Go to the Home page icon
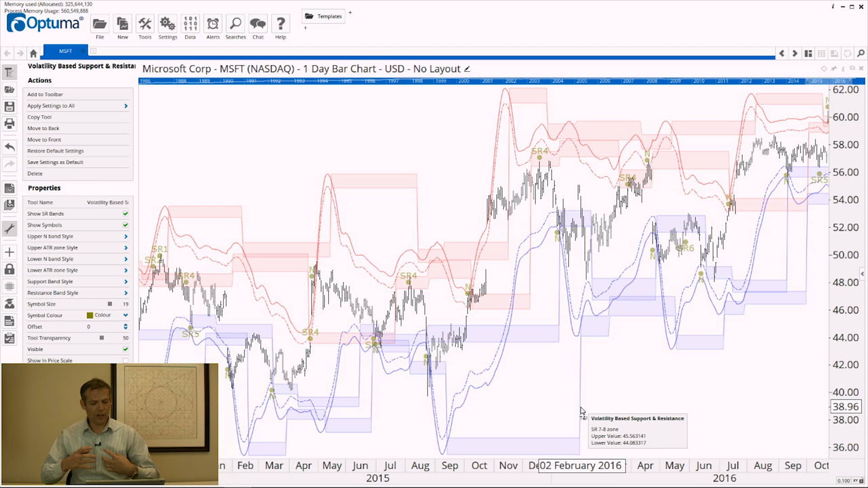 coord(33,53)
